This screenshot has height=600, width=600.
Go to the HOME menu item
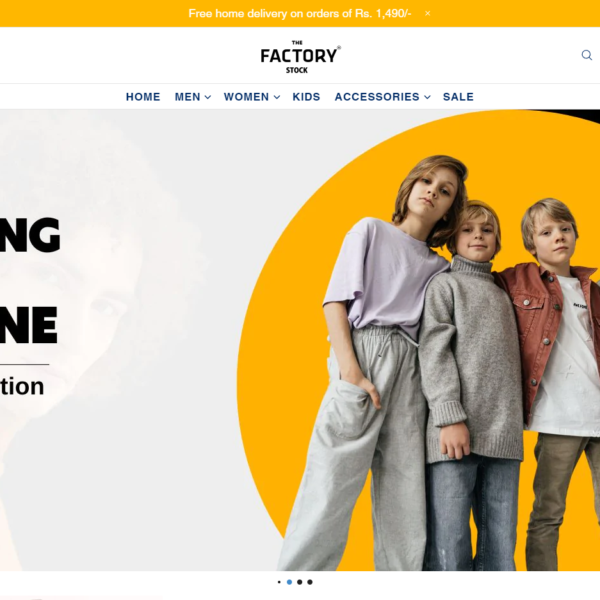point(143,97)
